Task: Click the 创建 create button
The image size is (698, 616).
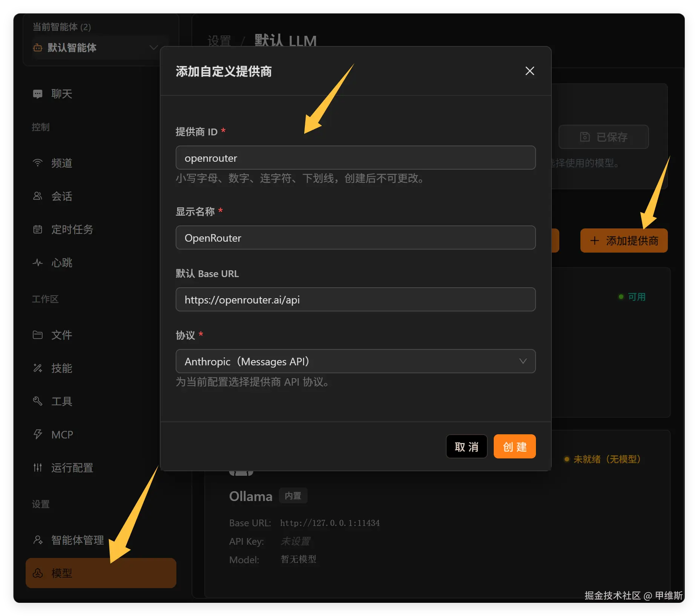Action: 514,446
